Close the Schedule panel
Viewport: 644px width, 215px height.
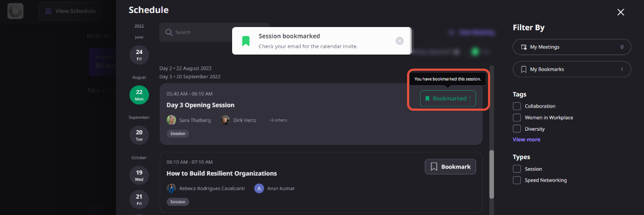621,12
